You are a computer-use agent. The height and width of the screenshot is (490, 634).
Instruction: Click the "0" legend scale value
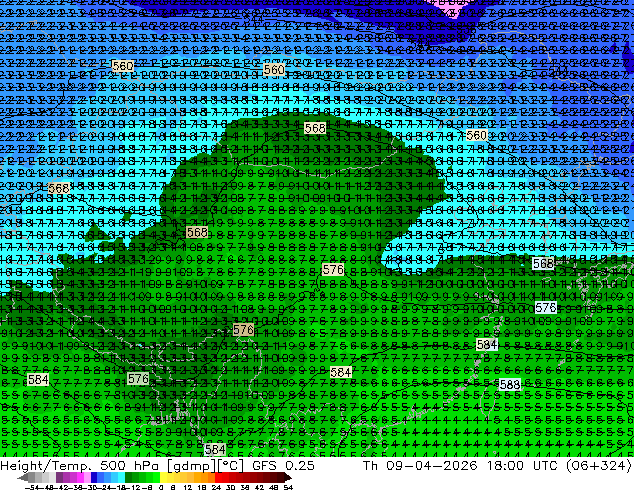(x=161, y=488)
